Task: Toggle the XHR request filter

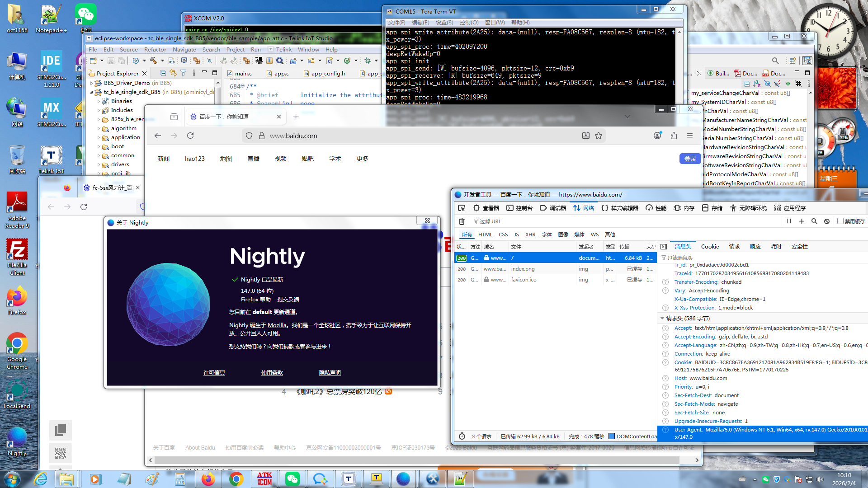Action: point(530,235)
